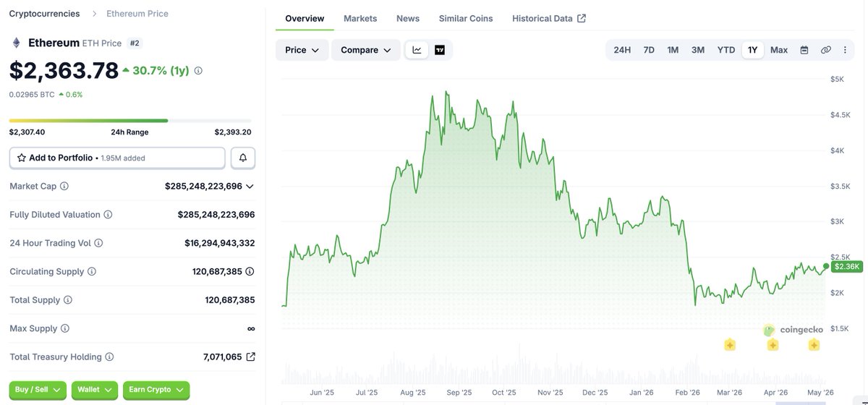This screenshot has height=405, width=868.
Task: Click the event marker near Apr '26
Action: pos(773,345)
